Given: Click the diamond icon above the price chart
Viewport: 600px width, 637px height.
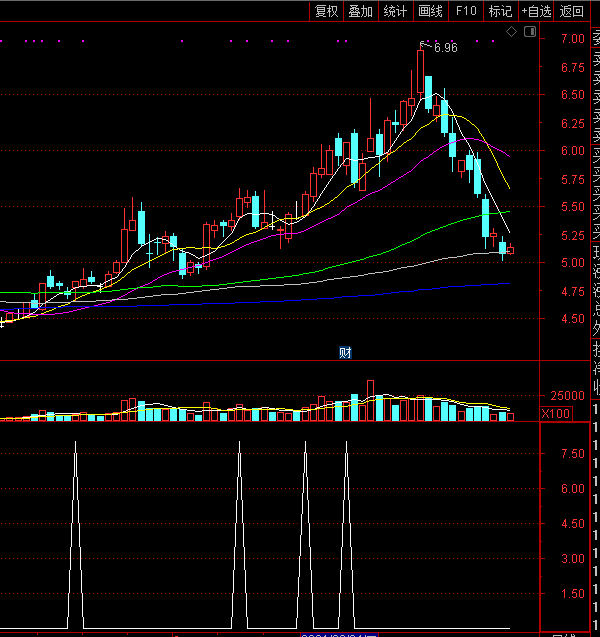Looking at the screenshot, I should [x=511, y=31].
